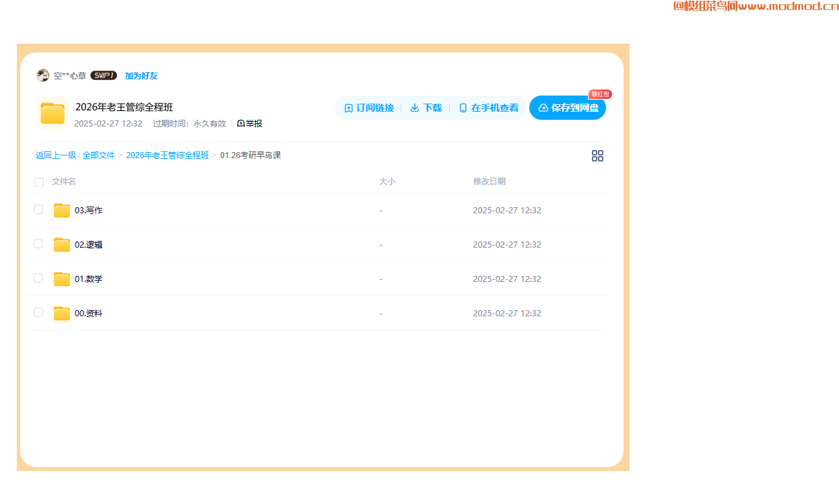The image size is (839, 504).
Task: Check the box for 01.数学
Action: (38, 278)
